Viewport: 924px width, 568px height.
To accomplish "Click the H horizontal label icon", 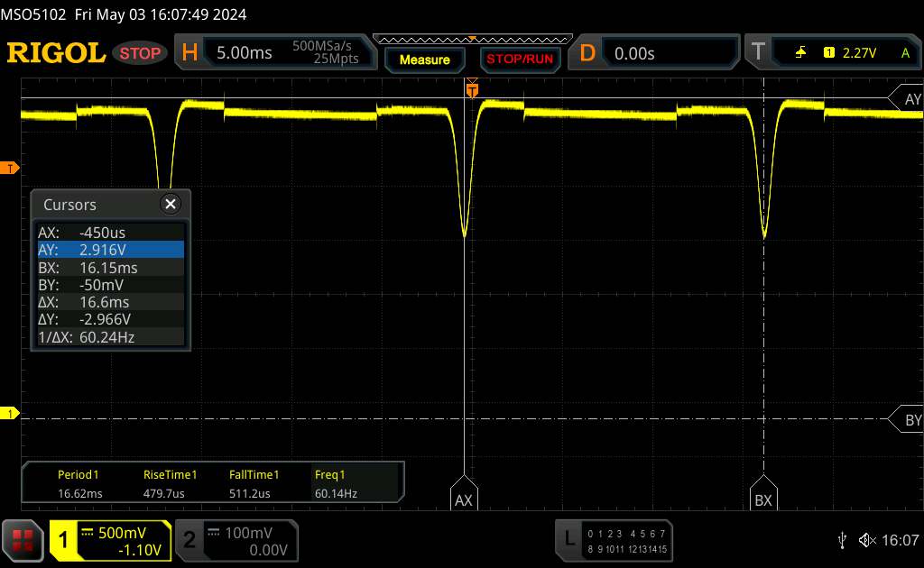I will (x=189, y=52).
